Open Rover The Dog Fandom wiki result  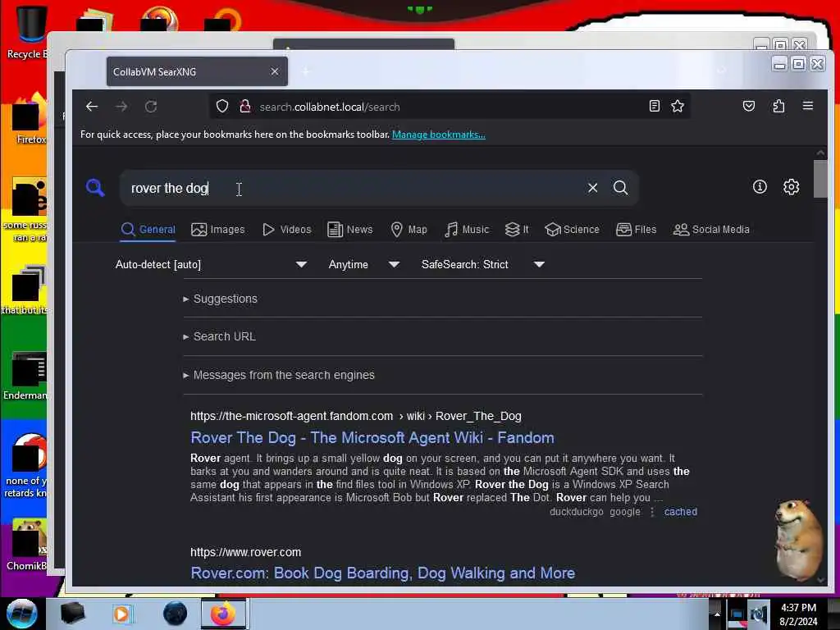point(372,438)
